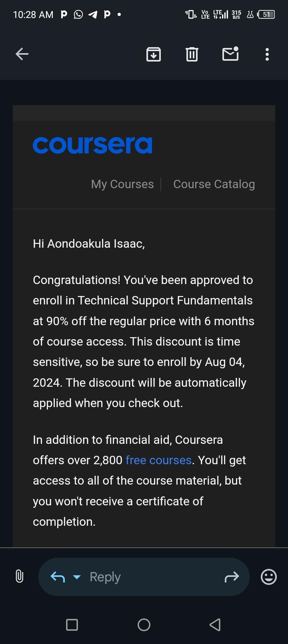
Task: Open the three-dot overflow menu
Action: click(267, 54)
